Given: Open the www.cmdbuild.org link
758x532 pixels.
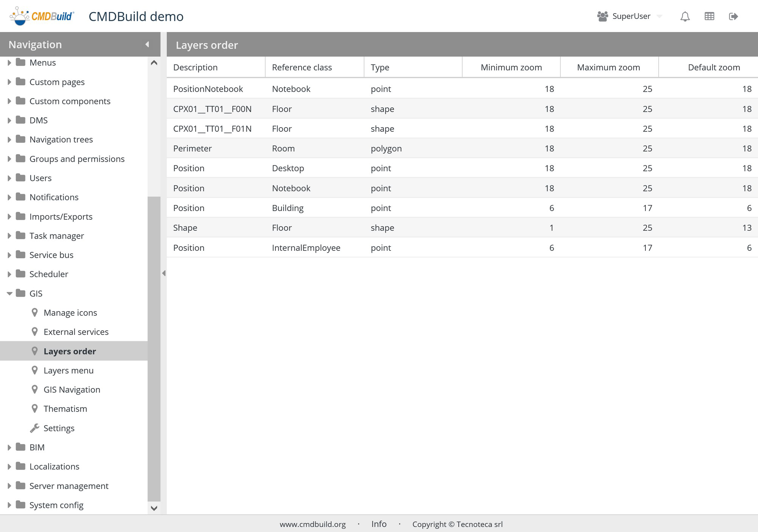Looking at the screenshot, I should coord(312,524).
